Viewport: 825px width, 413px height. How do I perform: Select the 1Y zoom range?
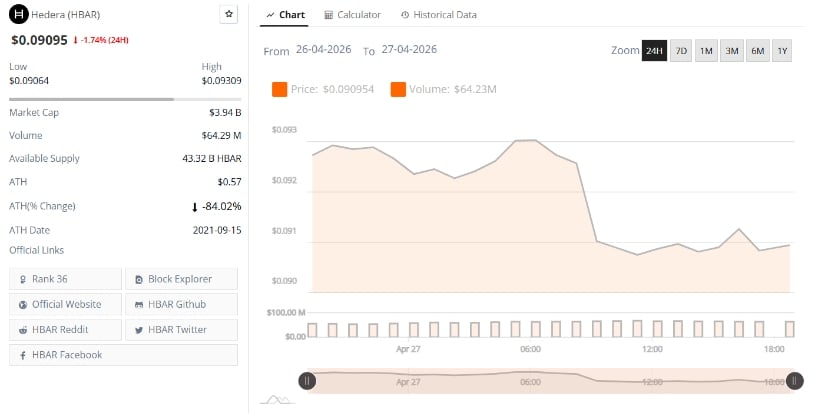tap(781, 51)
